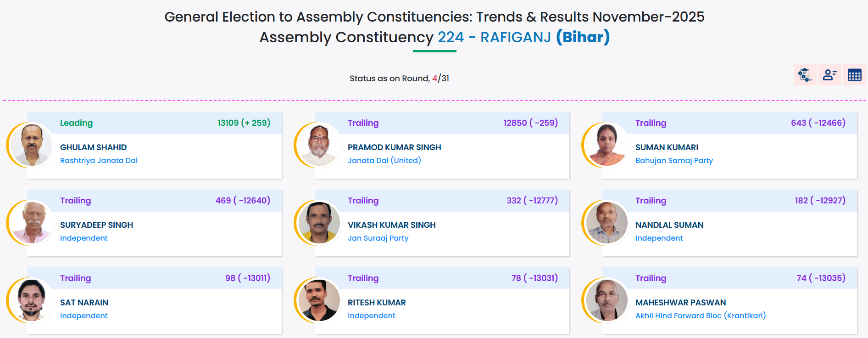This screenshot has width=868, height=338.
Task: Click Sat Narain's profile picture
Action: coord(31,300)
